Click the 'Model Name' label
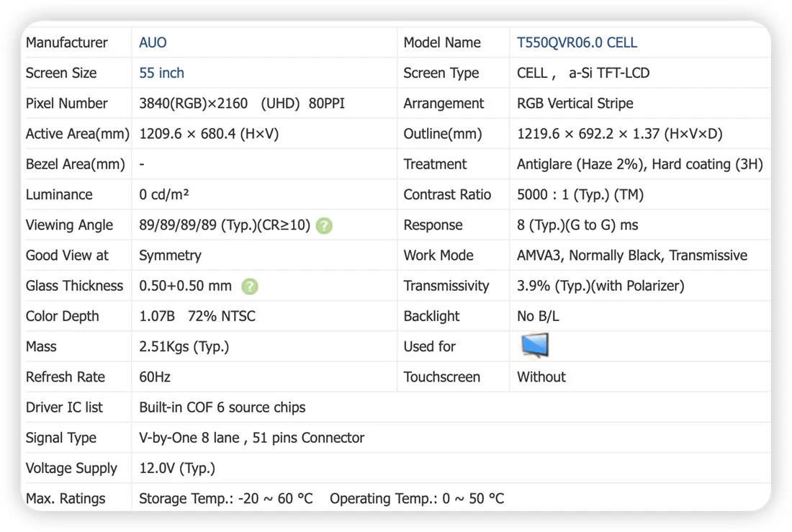Image resolution: width=792 pixels, height=532 pixels. [x=442, y=42]
